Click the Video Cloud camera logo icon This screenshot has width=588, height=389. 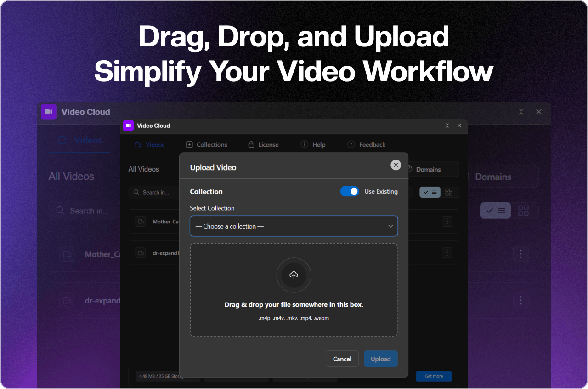point(129,126)
